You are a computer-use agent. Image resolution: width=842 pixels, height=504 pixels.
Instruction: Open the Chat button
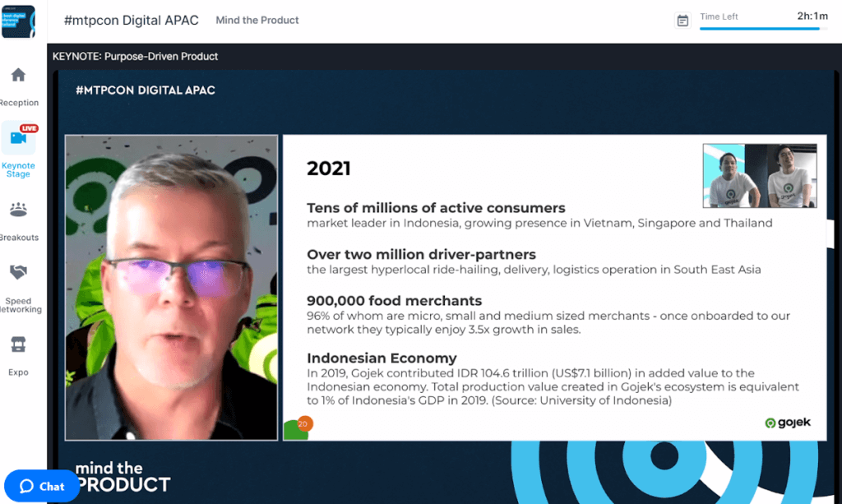point(42,486)
